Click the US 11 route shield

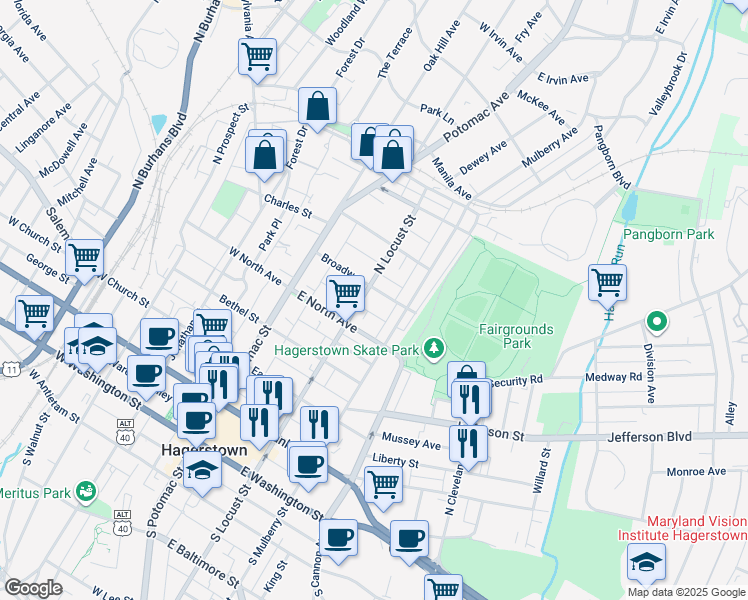click(11, 369)
